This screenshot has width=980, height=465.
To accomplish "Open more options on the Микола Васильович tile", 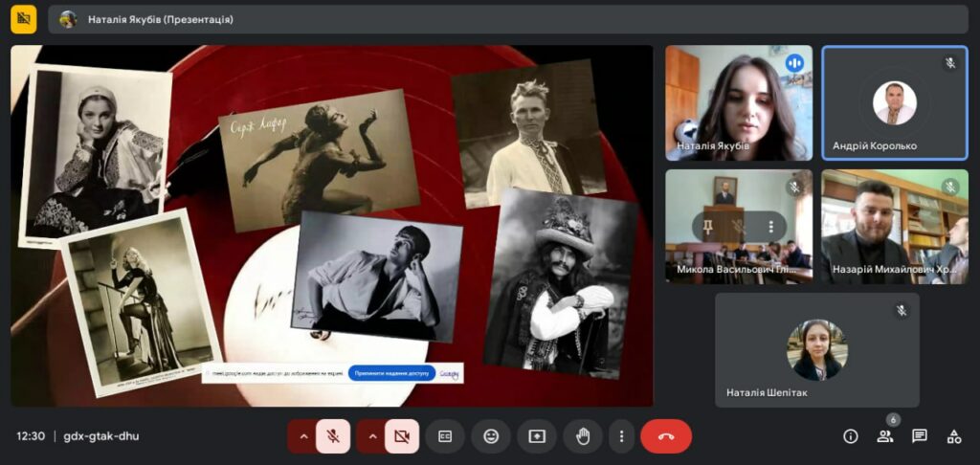I will click(770, 227).
